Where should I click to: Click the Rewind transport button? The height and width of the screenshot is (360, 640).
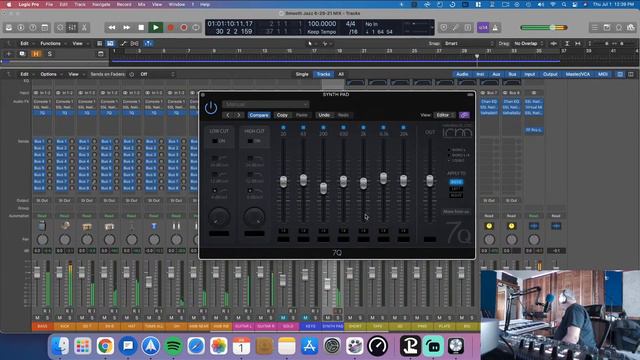111,28
